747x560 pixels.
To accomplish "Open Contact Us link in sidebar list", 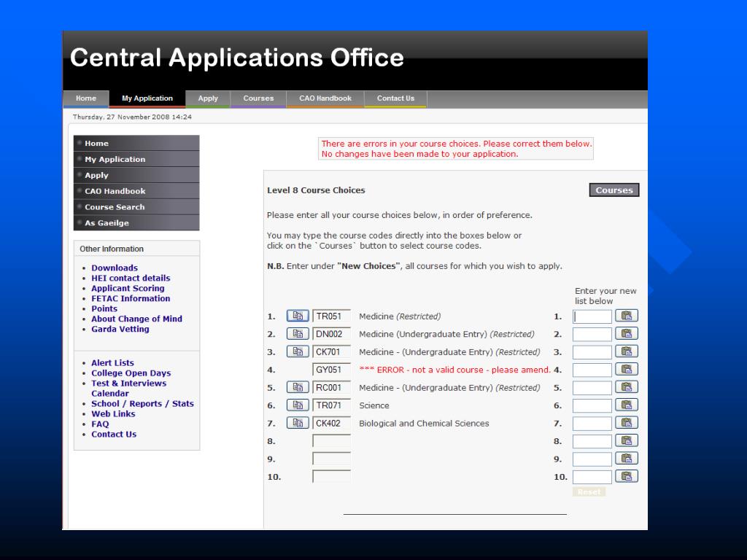I will point(114,435).
